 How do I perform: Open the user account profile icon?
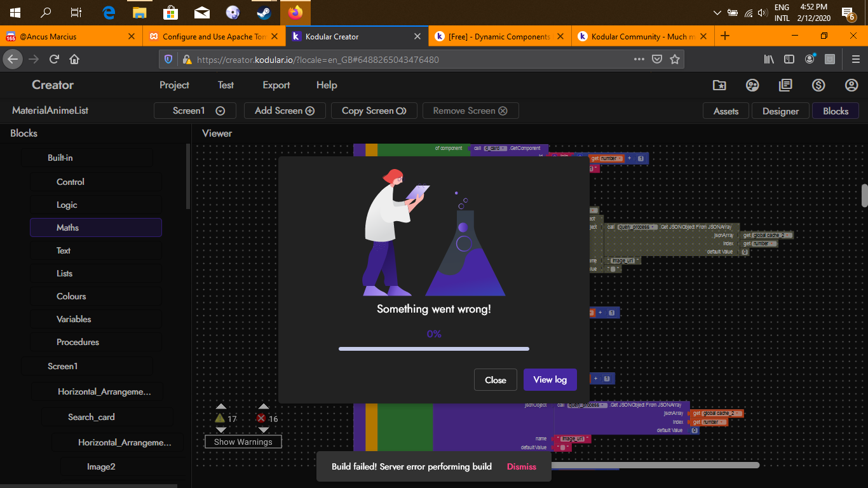pyautogui.click(x=851, y=85)
